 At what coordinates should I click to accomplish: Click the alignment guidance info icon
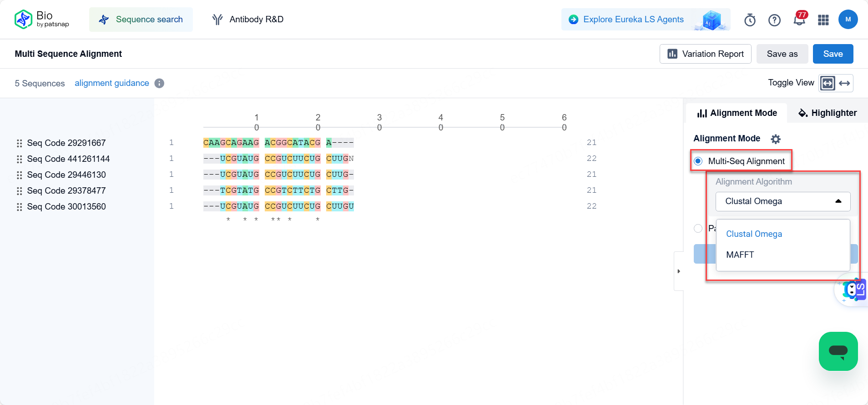point(159,83)
